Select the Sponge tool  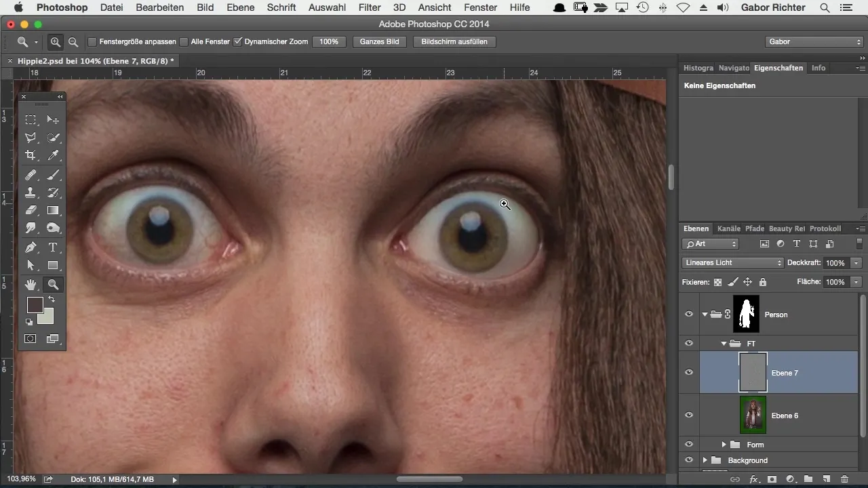53,228
